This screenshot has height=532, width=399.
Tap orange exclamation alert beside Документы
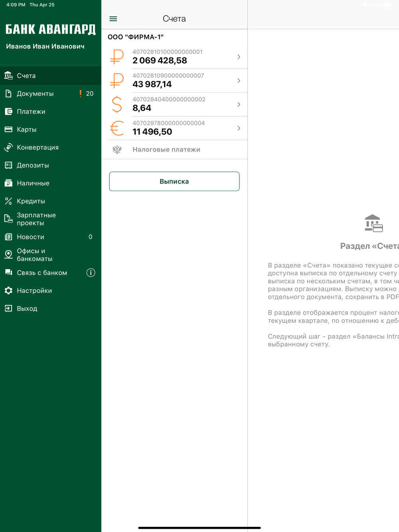[x=81, y=93]
